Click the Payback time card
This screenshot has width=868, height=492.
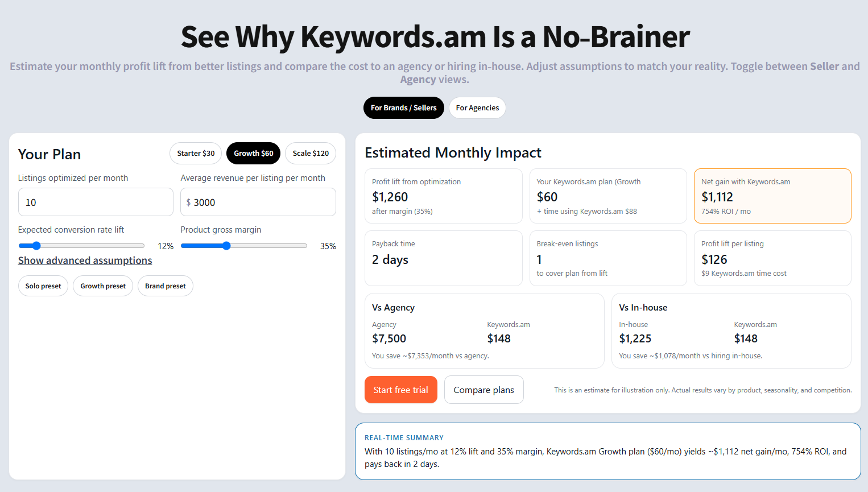point(443,258)
